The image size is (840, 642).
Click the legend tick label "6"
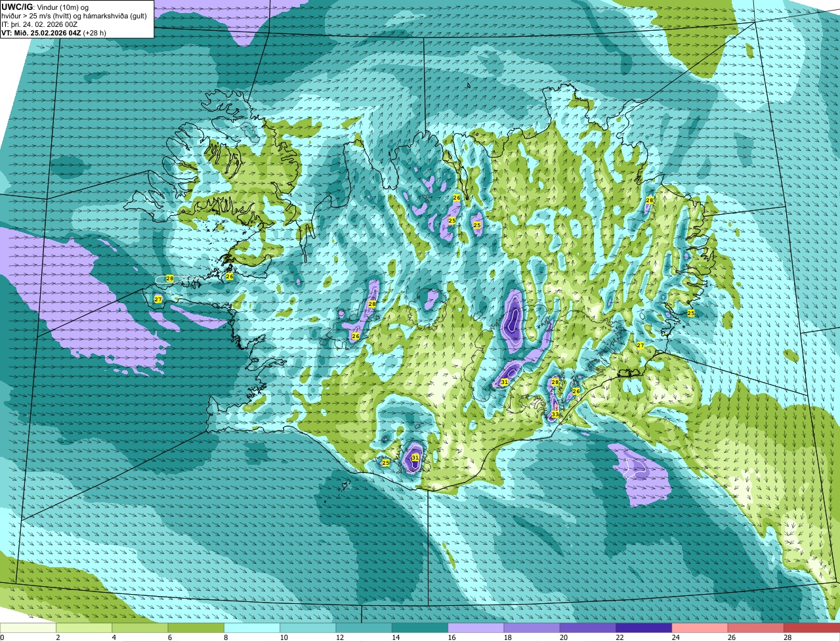click(x=169, y=637)
